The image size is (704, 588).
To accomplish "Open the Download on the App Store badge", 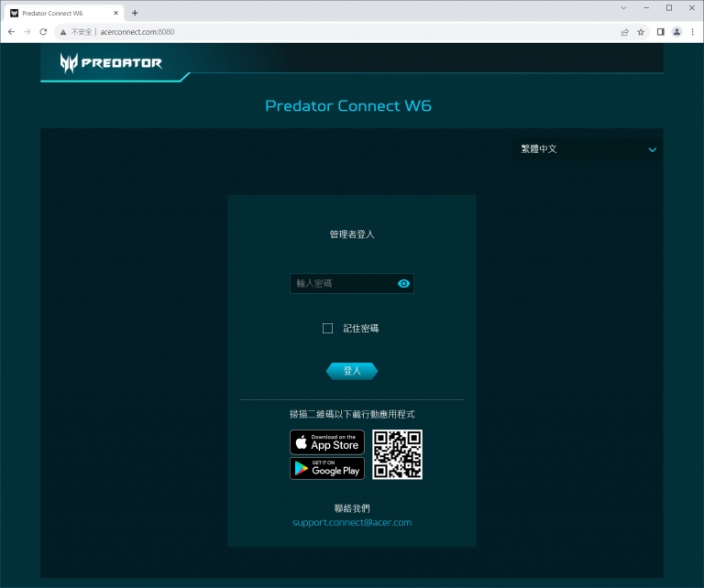I will tap(327, 442).
